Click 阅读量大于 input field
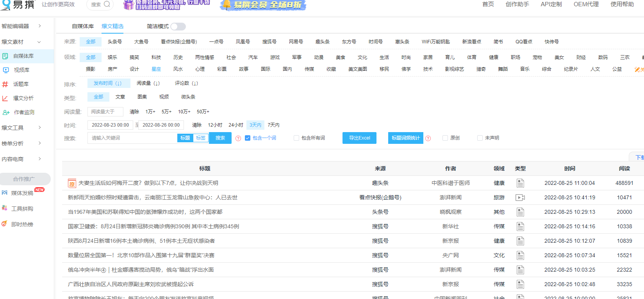The image size is (644, 299). pyautogui.click(x=105, y=112)
